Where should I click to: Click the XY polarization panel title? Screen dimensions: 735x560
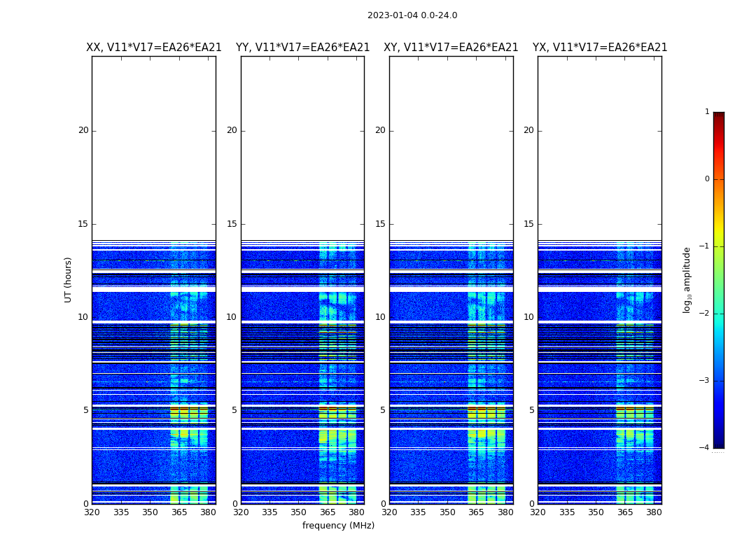451,48
